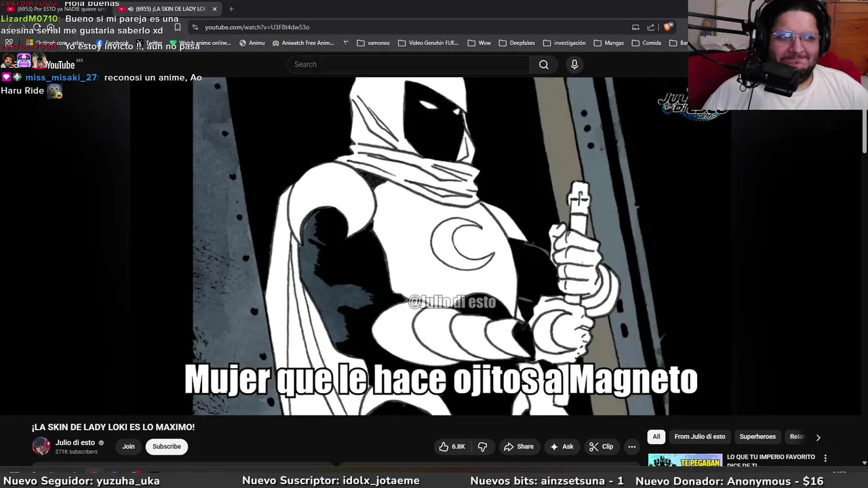Switch to Por ESTO ya NADIE browser tab
Viewport: 868px width, 488px height.
[x=56, y=9]
